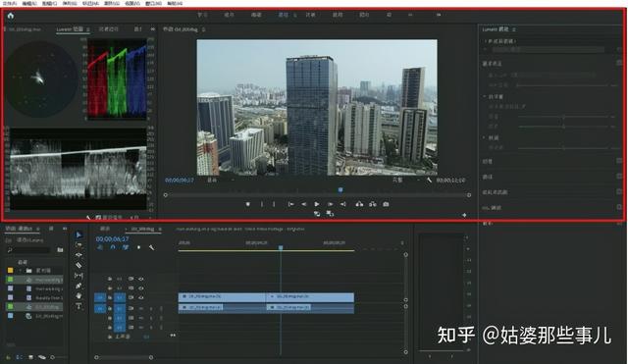This screenshot has height=364, width=628.
Task: Click the Extract button
Action: coord(373,204)
